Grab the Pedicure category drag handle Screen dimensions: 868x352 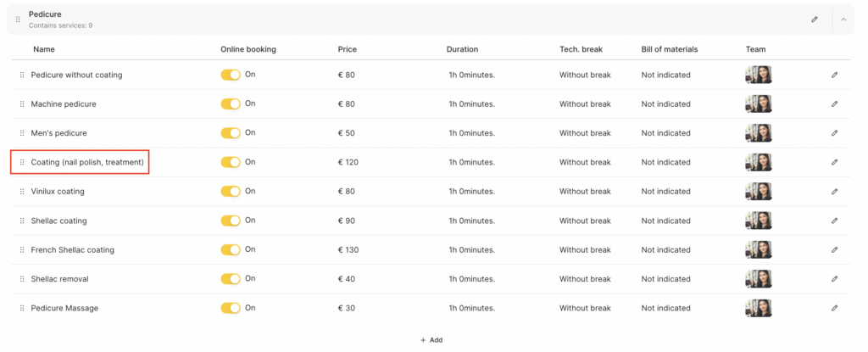click(19, 19)
